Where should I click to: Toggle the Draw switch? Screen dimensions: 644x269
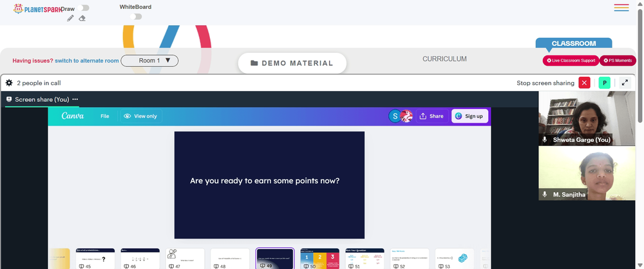coord(83,8)
